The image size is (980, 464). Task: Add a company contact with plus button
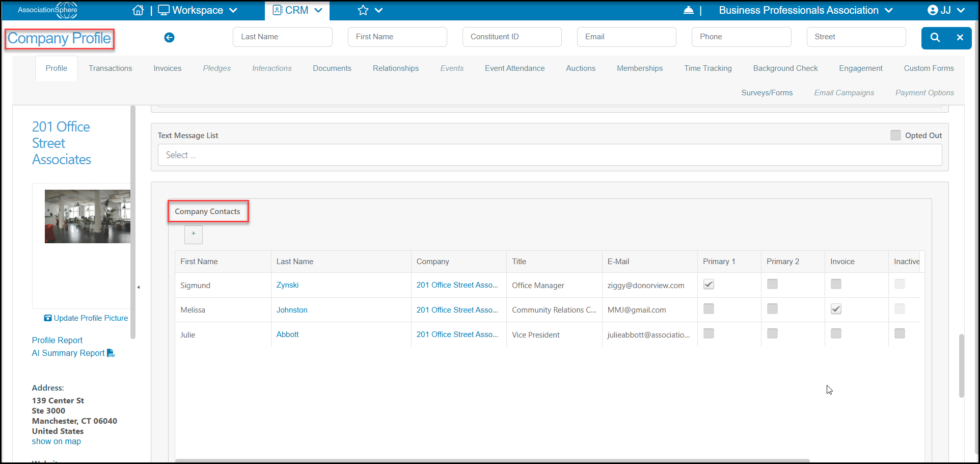[x=194, y=234]
